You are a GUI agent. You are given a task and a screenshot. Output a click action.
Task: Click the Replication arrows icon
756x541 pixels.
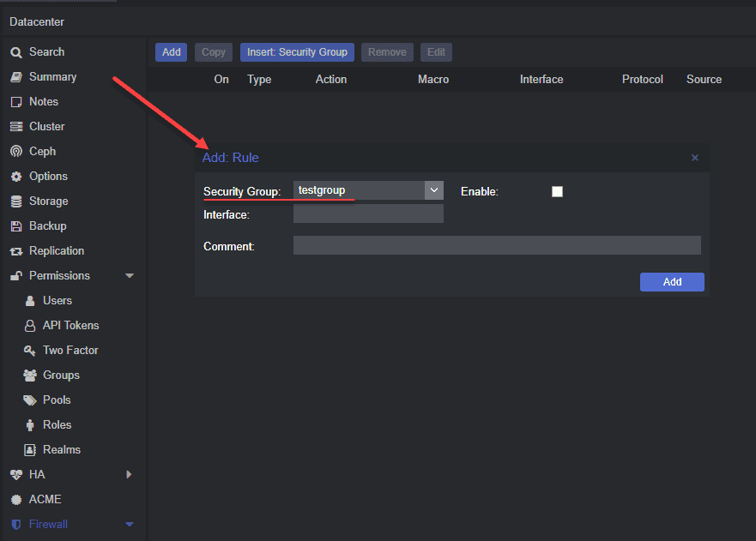[15, 251]
